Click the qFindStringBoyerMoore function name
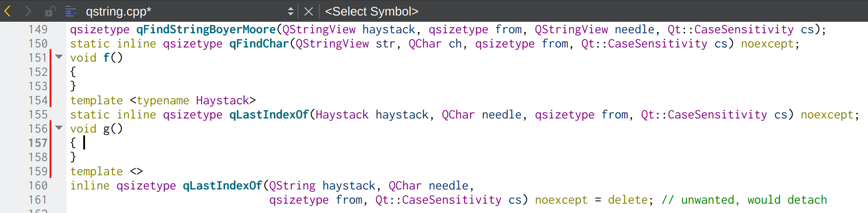 pyautogui.click(x=206, y=29)
